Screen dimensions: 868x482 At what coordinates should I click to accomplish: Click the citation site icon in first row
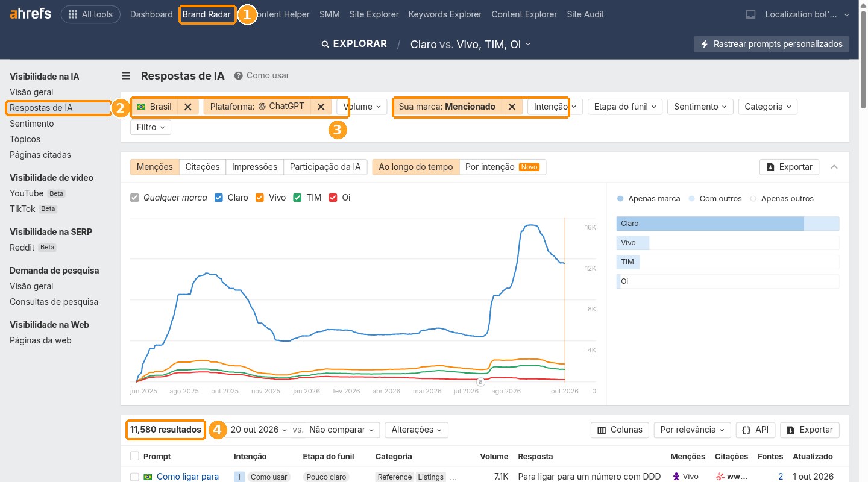pyautogui.click(x=720, y=477)
